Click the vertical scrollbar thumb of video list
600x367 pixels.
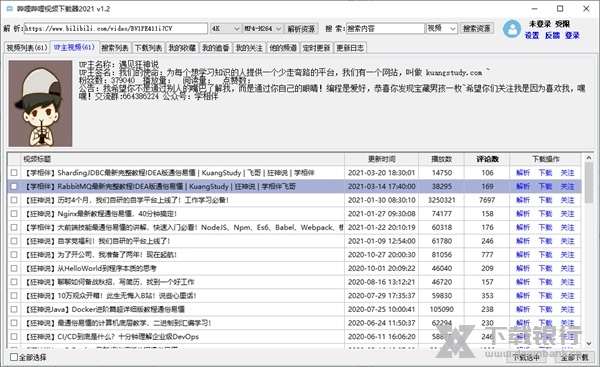click(x=589, y=183)
